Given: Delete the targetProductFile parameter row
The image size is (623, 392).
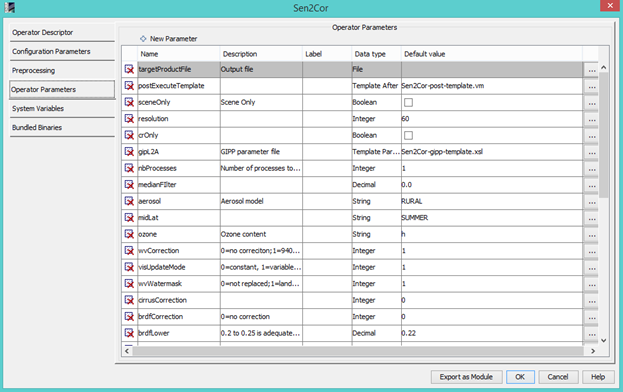Looking at the screenshot, I should coord(129,69).
